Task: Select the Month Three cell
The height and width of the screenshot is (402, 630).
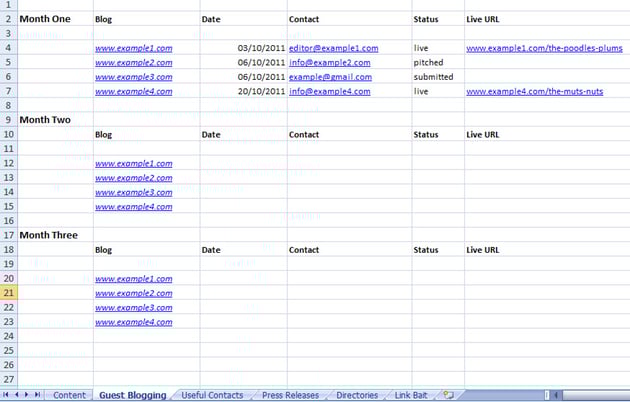Action: pyautogui.click(x=55, y=235)
